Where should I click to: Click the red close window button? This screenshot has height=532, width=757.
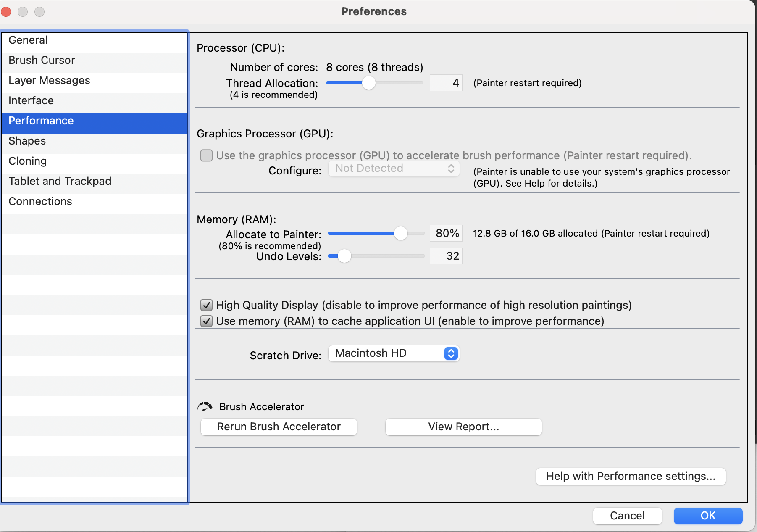pyautogui.click(x=6, y=11)
